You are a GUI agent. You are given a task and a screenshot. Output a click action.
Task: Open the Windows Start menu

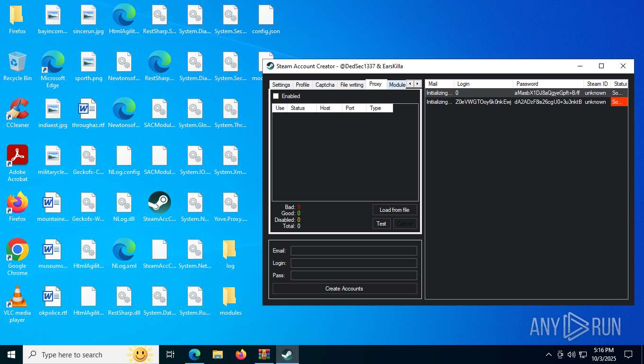11,355
